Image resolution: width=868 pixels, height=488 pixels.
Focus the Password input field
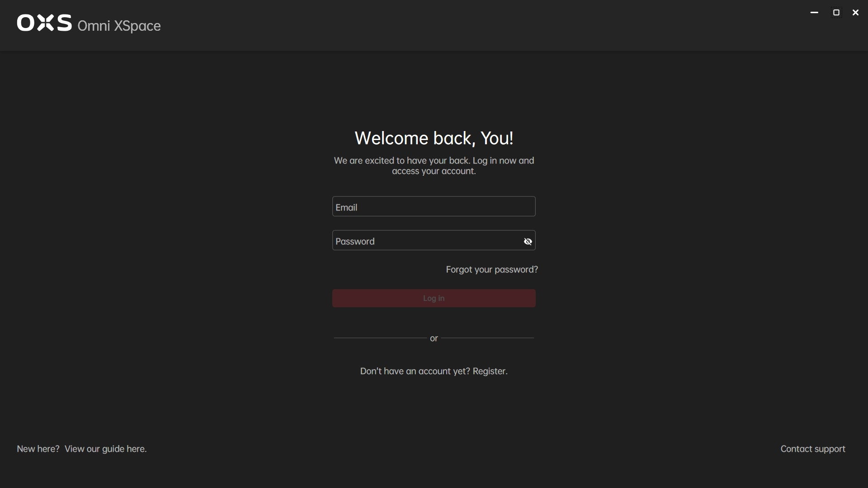click(425, 241)
